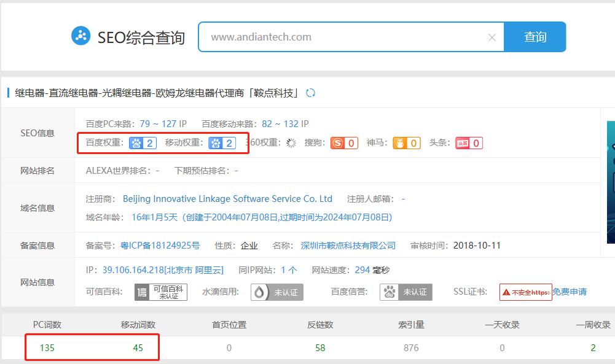Open the 移动权重 badge showing 2
The width and height of the screenshot is (615, 364).
222,143
